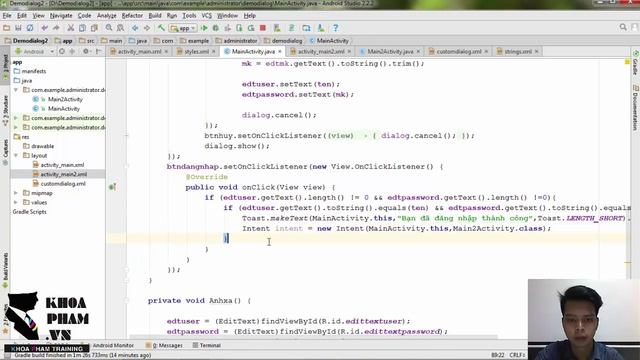Click the Make Project hammer icon
Viewport: 640px width, 360px height.
point(162,28)
